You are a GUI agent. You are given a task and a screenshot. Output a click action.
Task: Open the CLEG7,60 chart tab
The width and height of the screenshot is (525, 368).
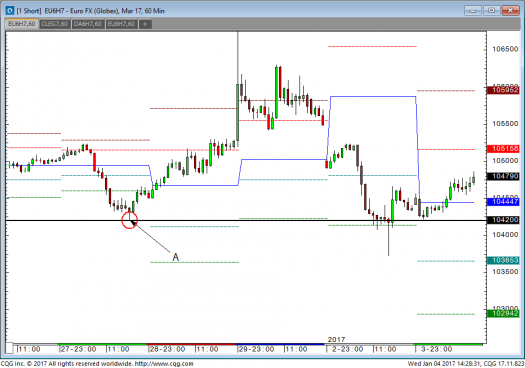click(x=55, y=24)
